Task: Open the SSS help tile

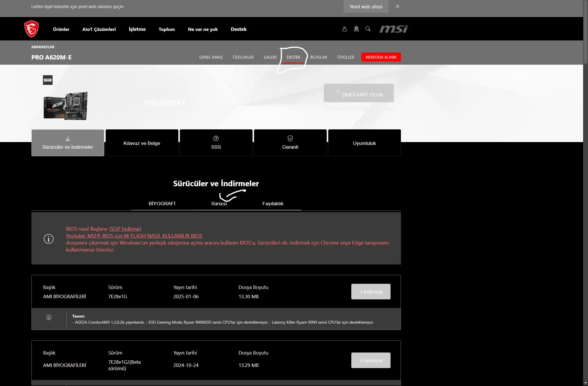Action: pos(216,143)
